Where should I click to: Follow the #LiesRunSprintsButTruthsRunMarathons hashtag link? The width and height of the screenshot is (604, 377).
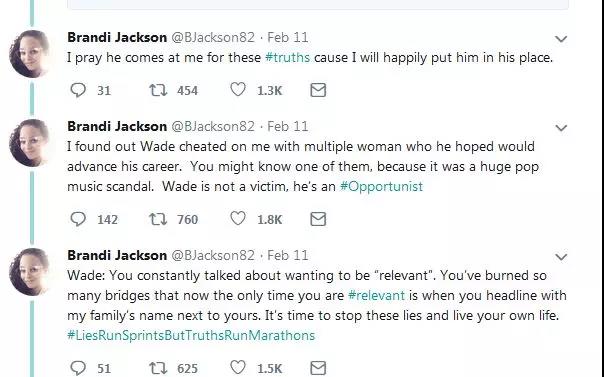(x=191, y=335)
